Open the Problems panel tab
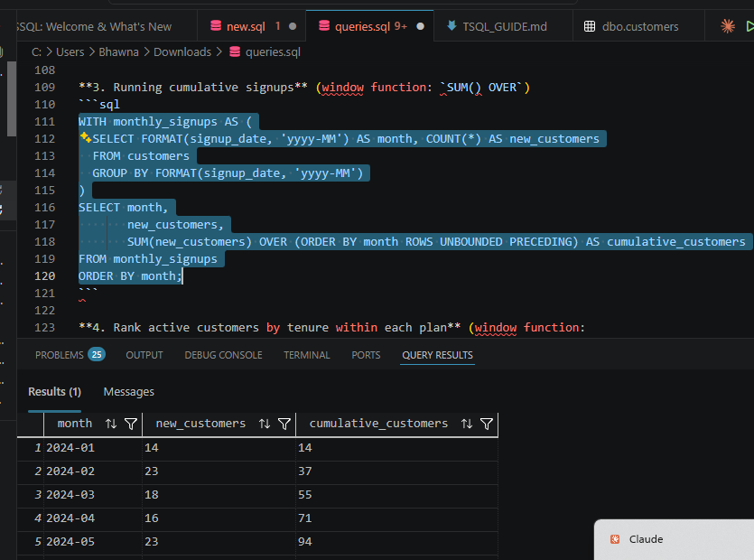This screenshot has height=560, width=754. coord(60,355)
